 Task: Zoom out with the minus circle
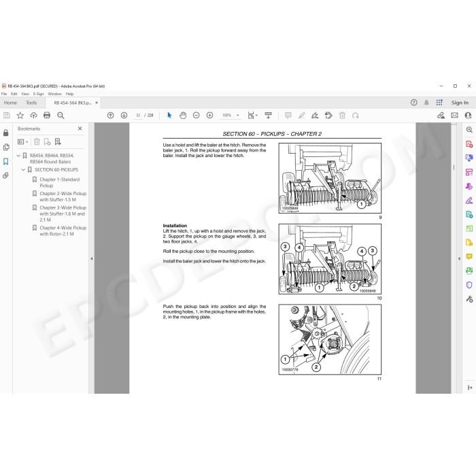click(x=196, y=116)
